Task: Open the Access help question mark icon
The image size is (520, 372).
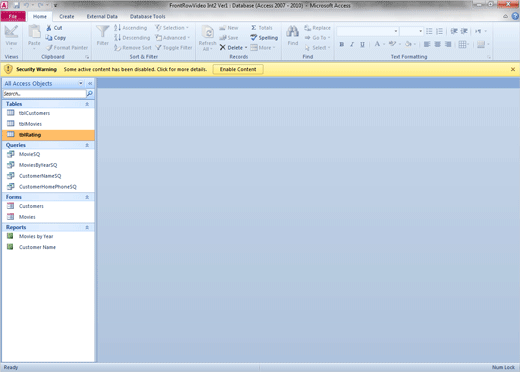Action: 515,16
